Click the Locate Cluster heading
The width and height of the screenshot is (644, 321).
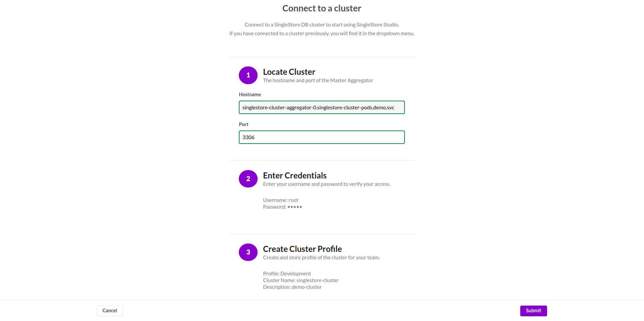pyautogui.click(x=289, y=72)
